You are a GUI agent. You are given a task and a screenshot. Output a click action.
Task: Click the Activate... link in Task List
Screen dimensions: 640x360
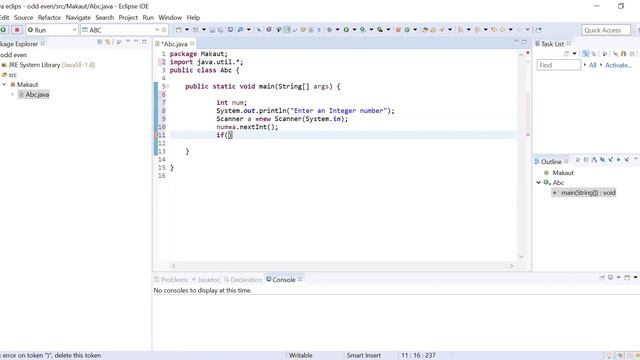(x=618, y=65)
